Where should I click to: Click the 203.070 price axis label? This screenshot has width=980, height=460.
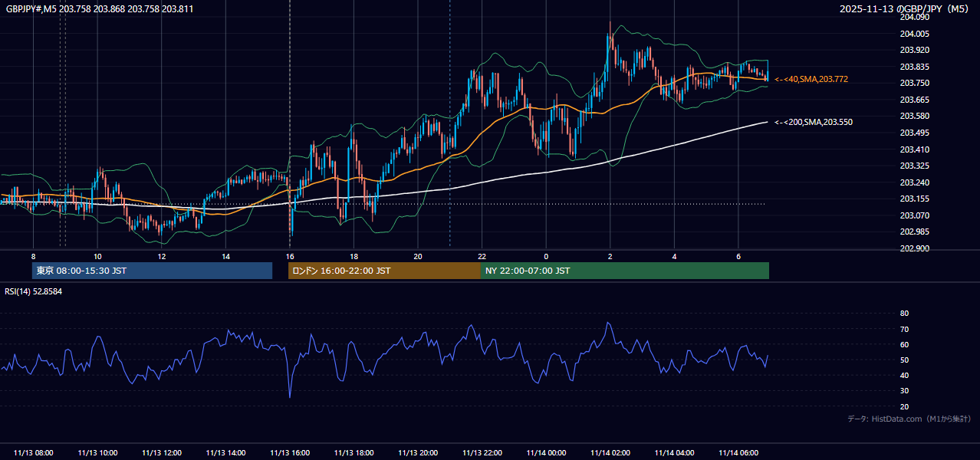click(914, 215)
